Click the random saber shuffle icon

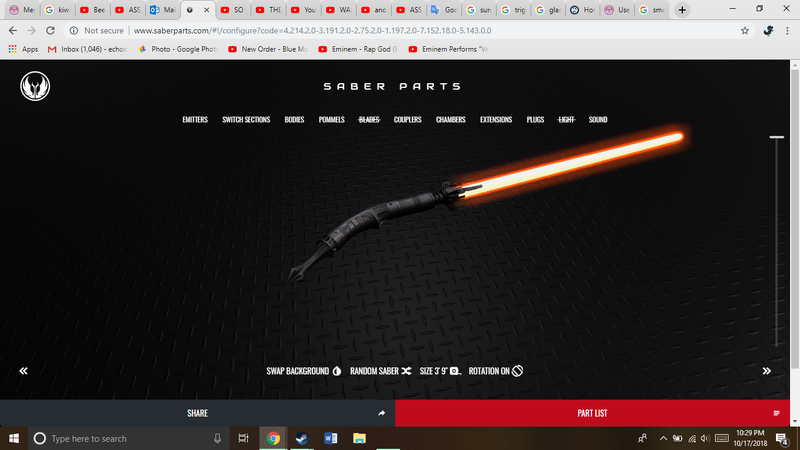pyautogui.click(x=406, y=371)
